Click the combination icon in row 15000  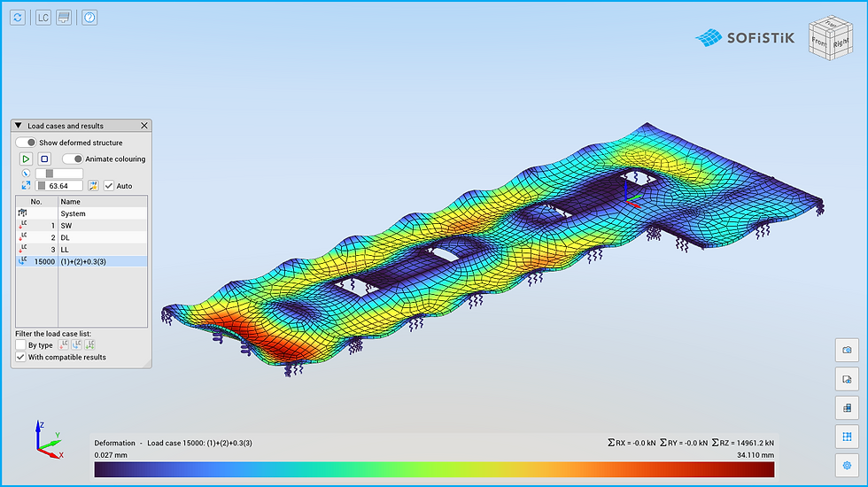tap(23, 261)
